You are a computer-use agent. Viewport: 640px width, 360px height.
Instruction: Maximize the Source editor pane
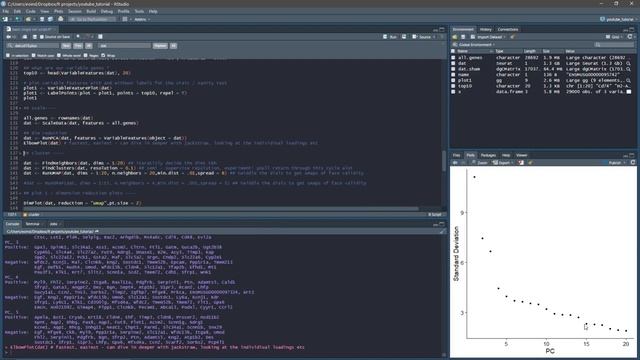442,29
